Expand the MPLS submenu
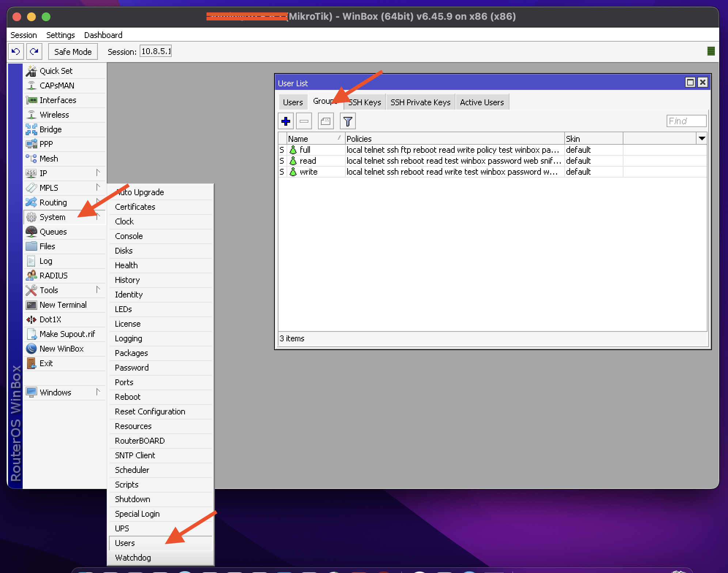The height and width of the screenshot is (573, 728). click(65, 188)
